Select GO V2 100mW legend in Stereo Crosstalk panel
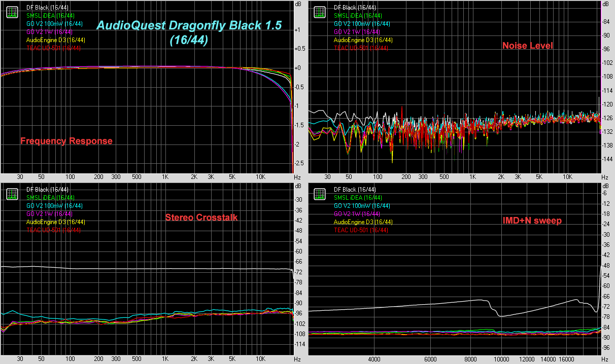615x364 pixels. pos(54,206)
